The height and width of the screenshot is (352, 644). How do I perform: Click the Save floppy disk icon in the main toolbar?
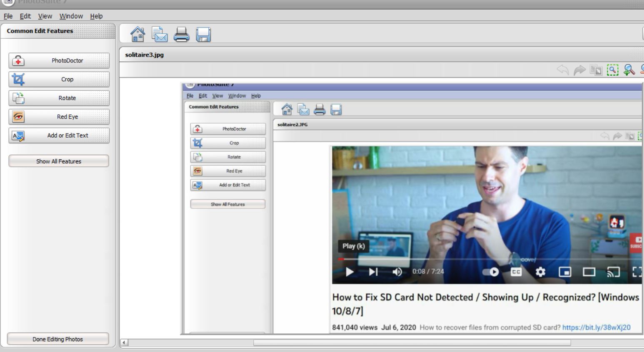pos(203,34)
